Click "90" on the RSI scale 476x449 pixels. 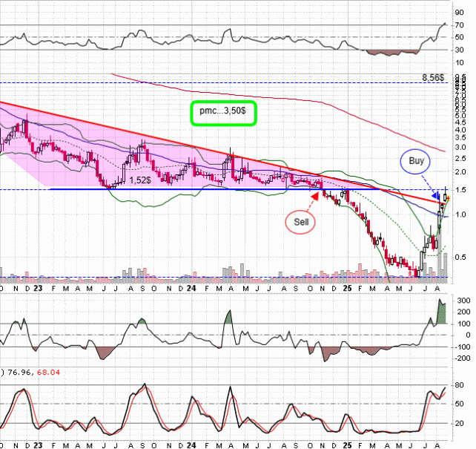click(x=459, y=13)
